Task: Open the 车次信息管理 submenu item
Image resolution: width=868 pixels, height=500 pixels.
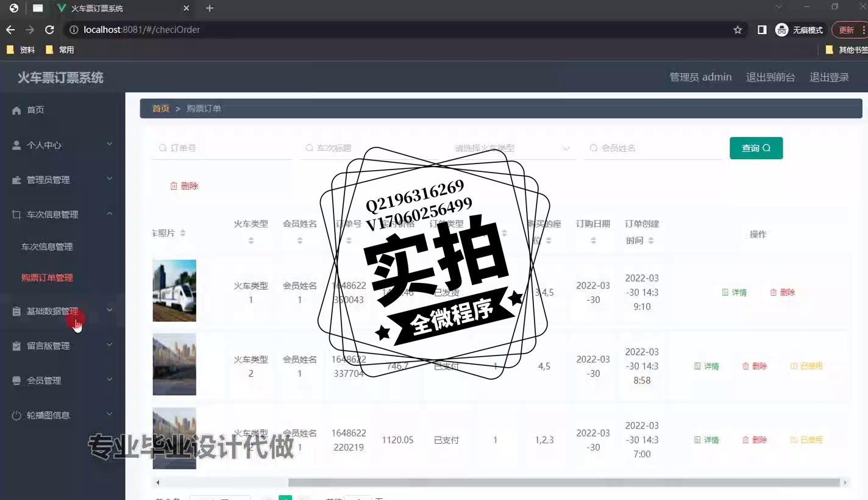Action: pos(47,247)
